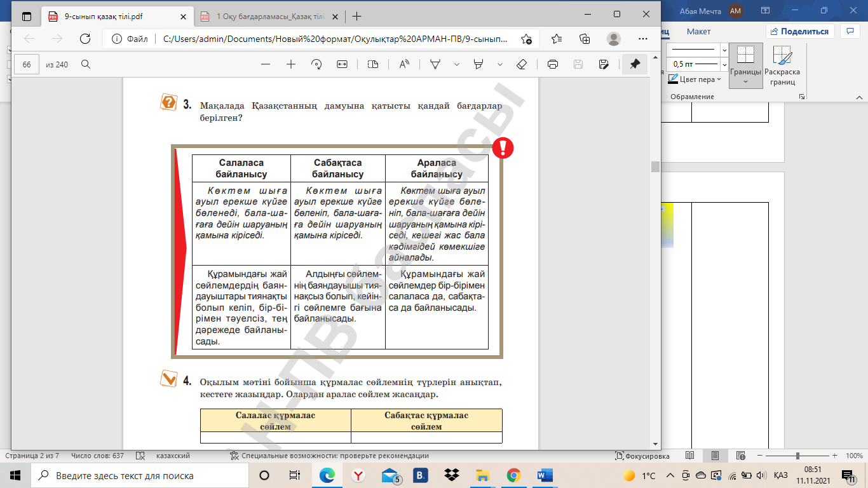
Task: Click the Поделиться share button
Action: (799, 31)
